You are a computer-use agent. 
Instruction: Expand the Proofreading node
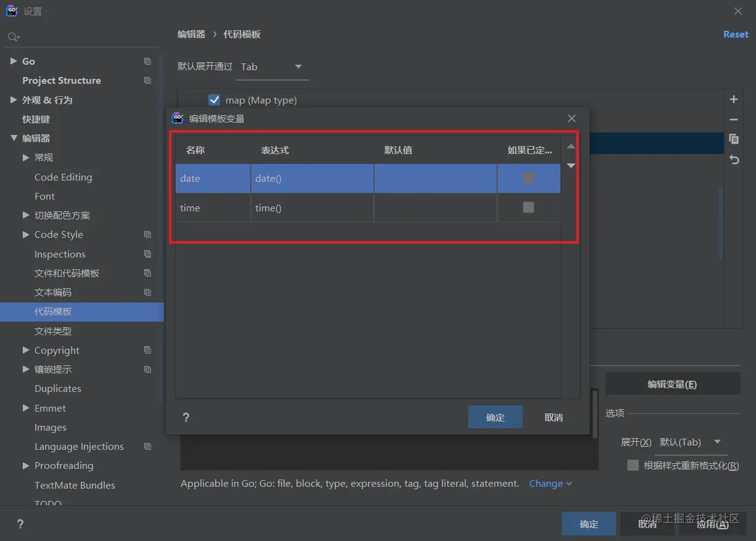[x=26, y=465]
